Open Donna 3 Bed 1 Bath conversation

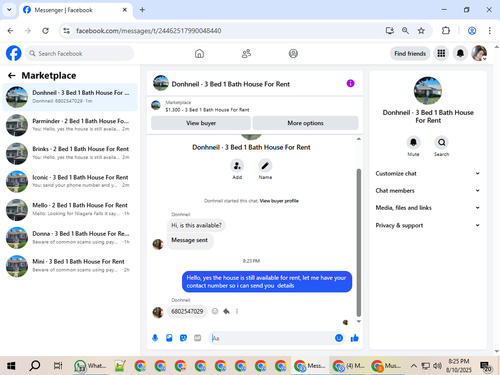70,238
